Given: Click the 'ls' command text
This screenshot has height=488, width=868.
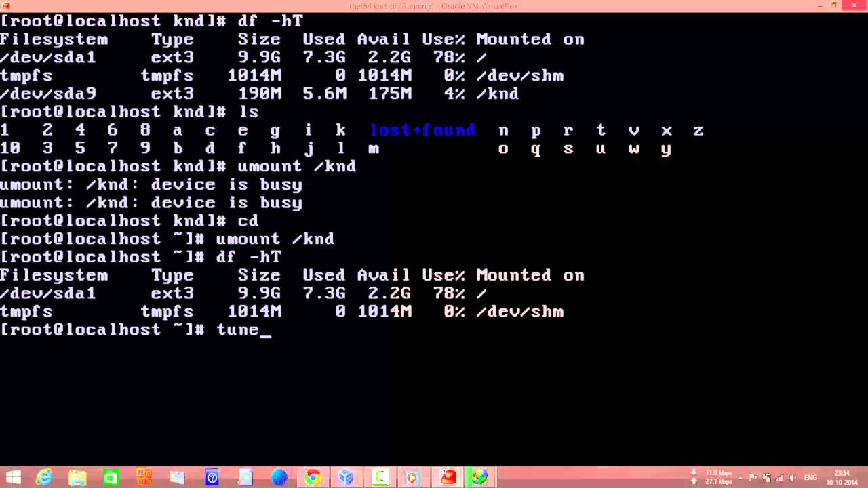Looking at the screenshot, I should 248,112.
